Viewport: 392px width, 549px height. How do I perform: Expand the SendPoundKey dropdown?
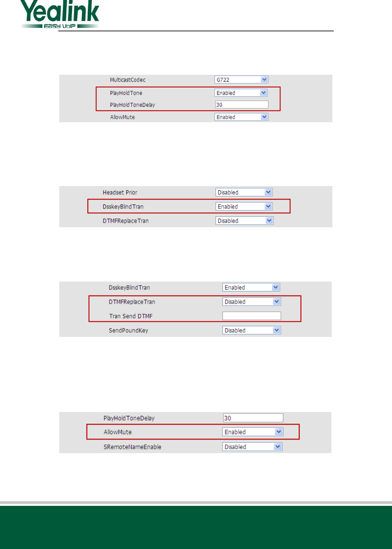click(x=251, y=330)
